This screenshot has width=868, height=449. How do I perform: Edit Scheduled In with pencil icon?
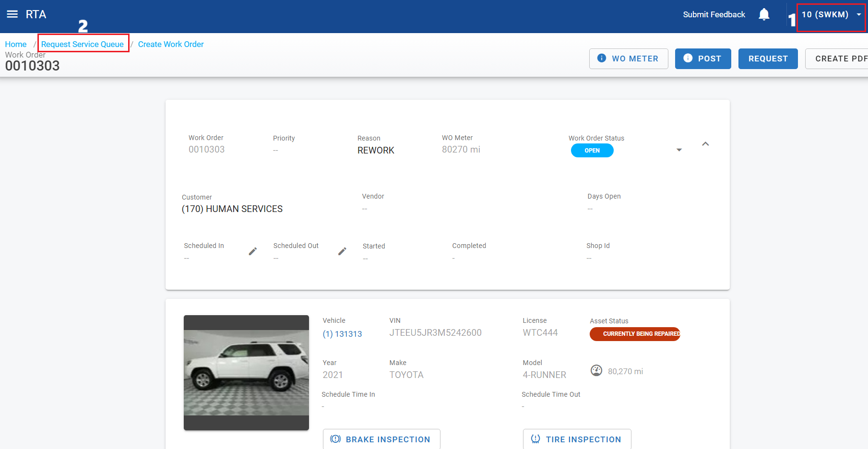click(x=253, y=251)
